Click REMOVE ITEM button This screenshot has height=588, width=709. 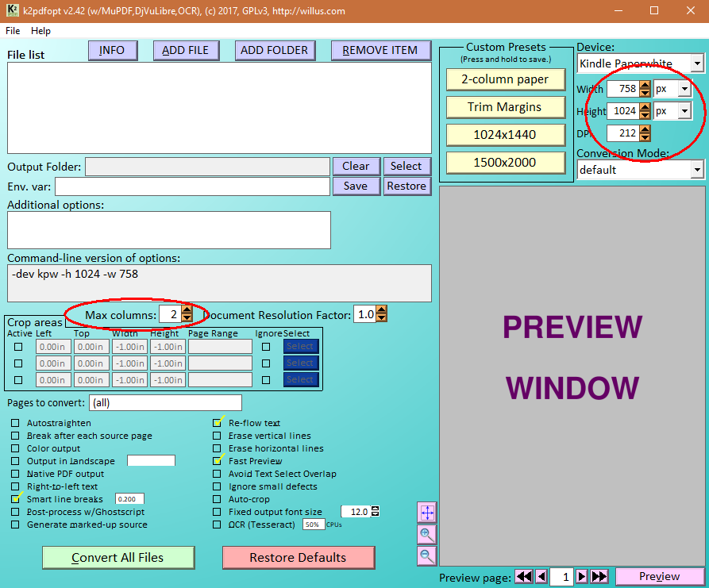click(381, 50)
